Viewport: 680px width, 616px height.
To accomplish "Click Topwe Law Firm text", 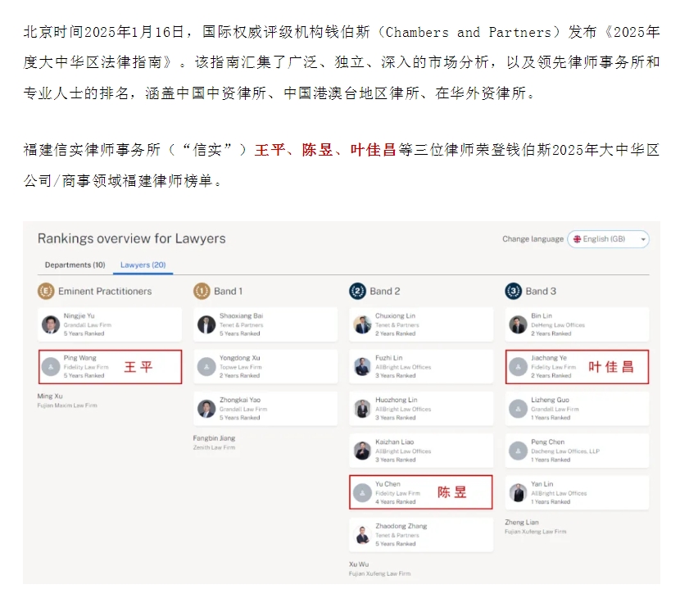I will 241,367.
